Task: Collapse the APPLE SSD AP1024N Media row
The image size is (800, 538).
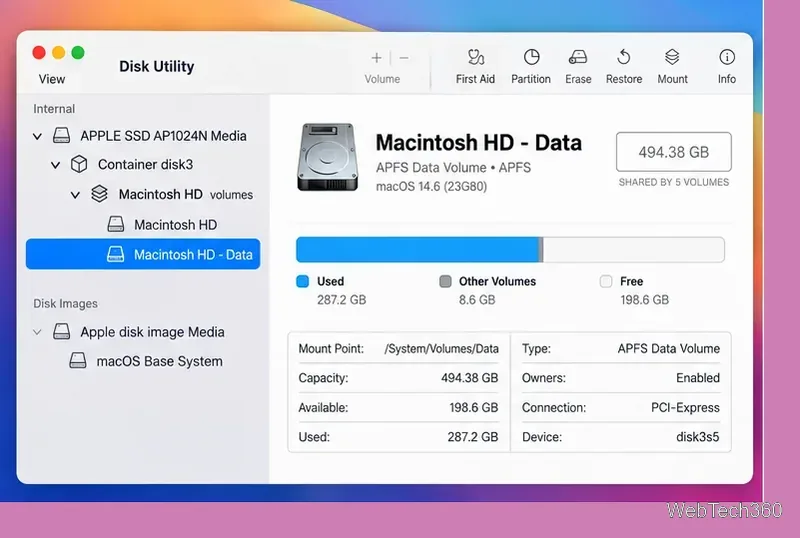Action: click(x=37, y=136)
